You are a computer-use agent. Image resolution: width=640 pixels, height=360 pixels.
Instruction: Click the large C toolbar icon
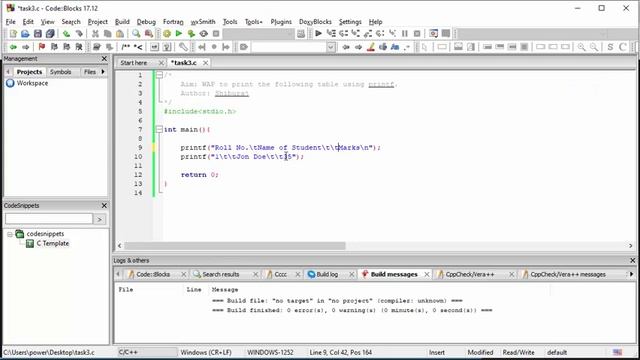click(x=623, y=47)
